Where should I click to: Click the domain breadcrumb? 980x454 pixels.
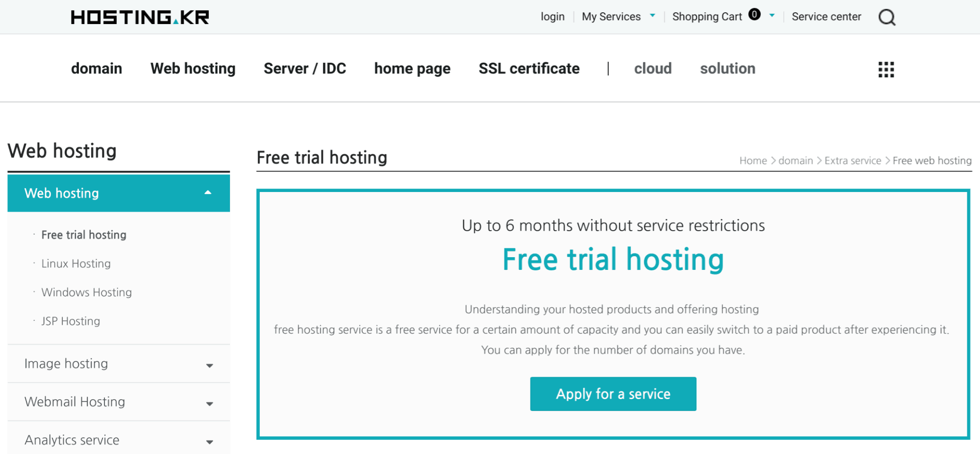(796, 161)
